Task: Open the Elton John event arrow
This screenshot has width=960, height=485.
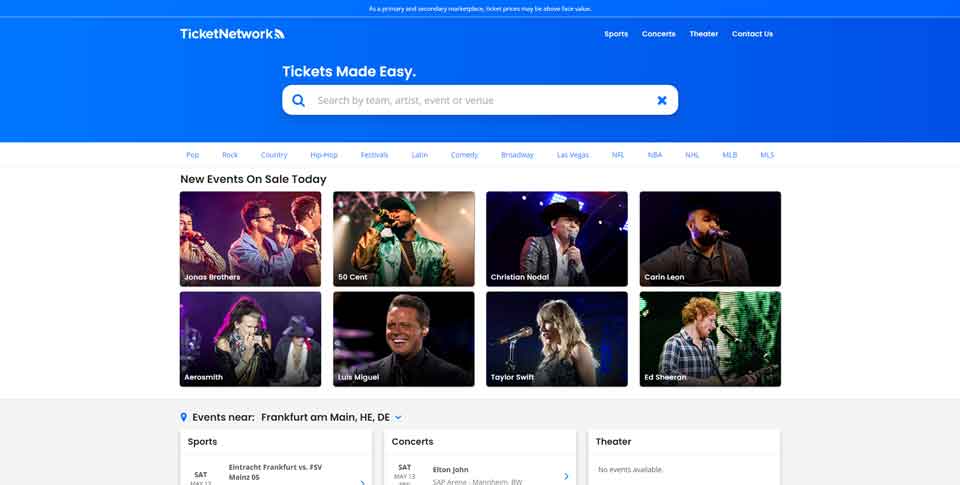Action: coord(566,476)
